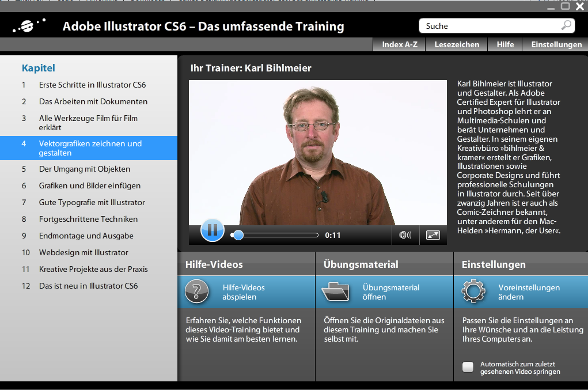
Task: Open the Index A-Z tab
Action: click(399, 44)
